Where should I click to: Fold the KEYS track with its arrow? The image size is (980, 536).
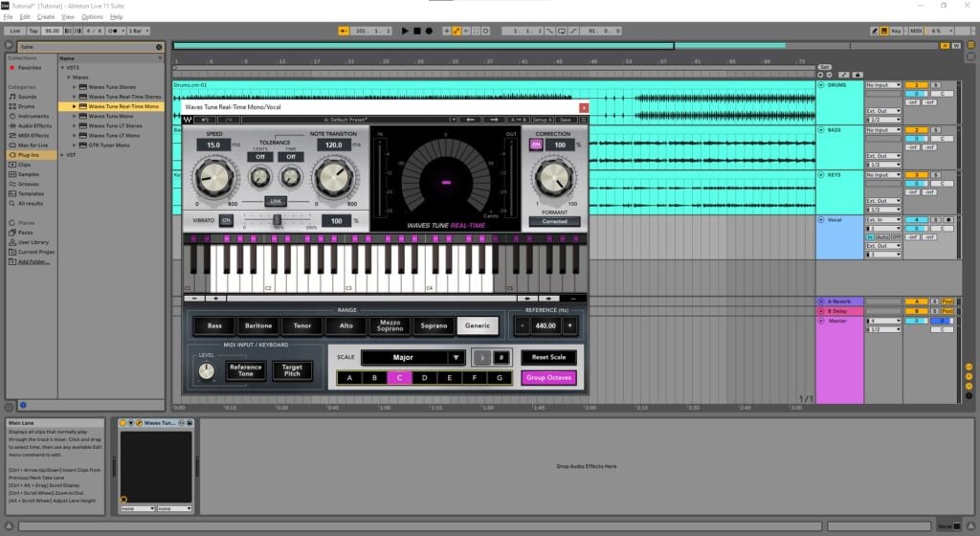pyautogui.click(x=821, y=175)
